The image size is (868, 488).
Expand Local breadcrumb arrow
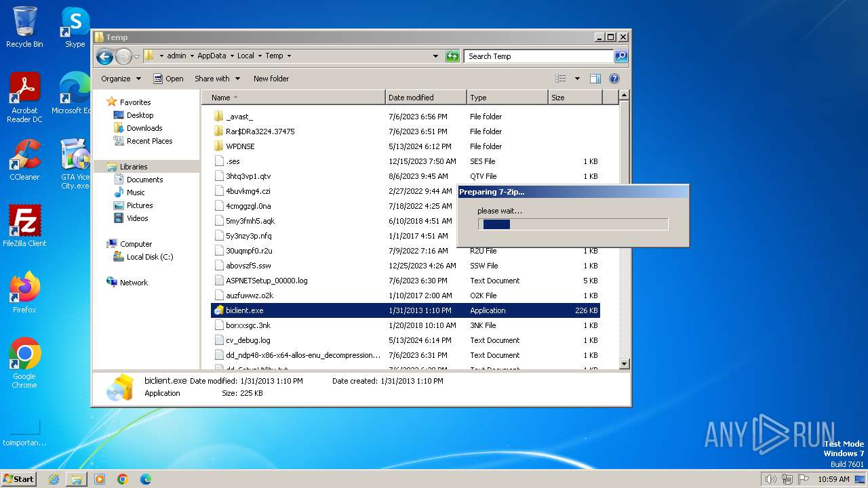click(260, 56)
